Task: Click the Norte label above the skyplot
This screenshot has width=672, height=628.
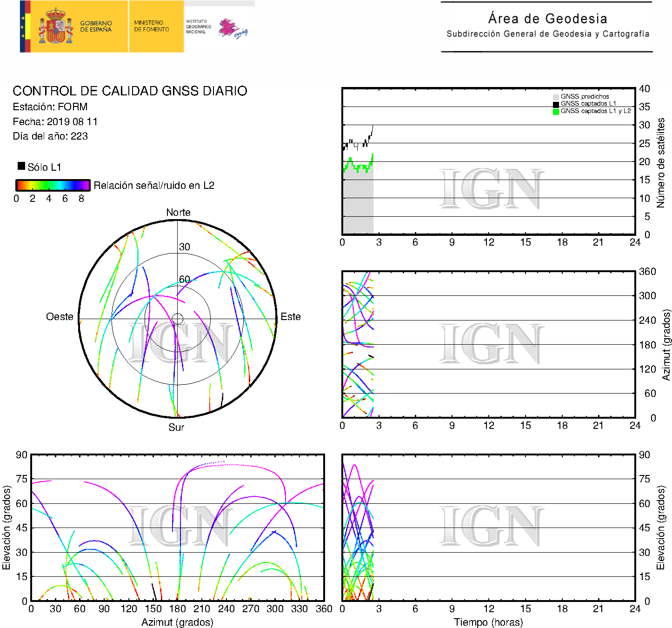Action: (178, 213)
